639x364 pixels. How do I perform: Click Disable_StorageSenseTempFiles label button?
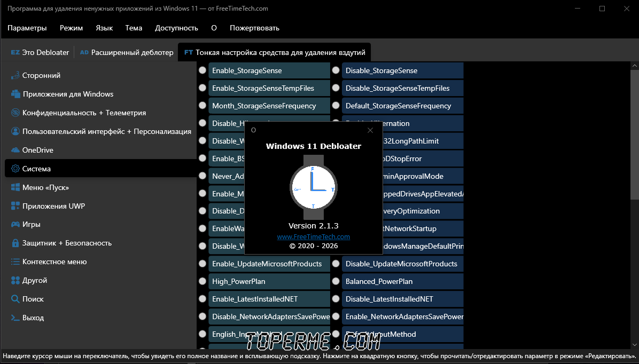403,89
